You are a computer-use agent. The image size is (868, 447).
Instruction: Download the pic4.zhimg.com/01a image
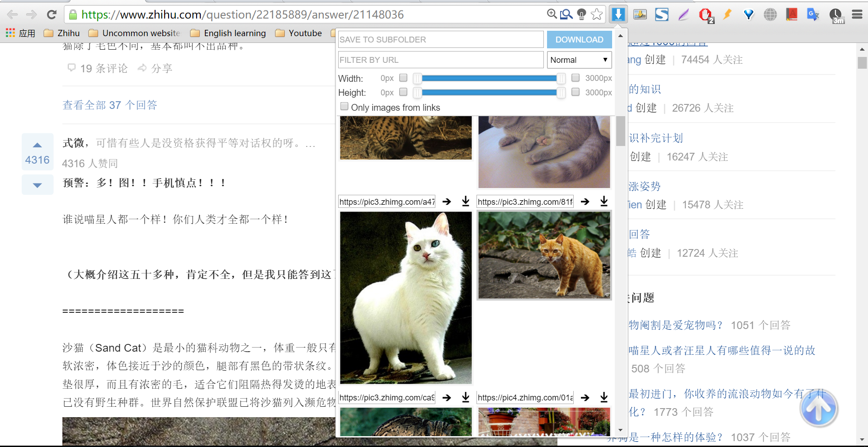tap(604, 397)
